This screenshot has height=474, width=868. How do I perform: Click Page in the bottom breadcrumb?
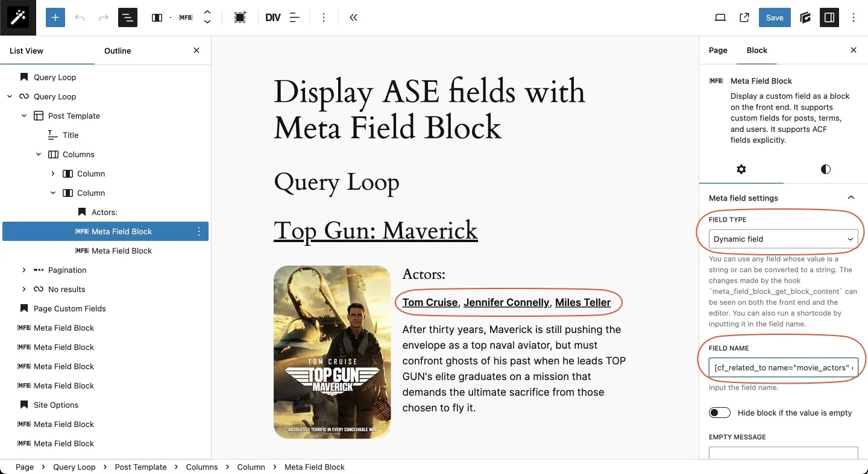coord(25,467)
